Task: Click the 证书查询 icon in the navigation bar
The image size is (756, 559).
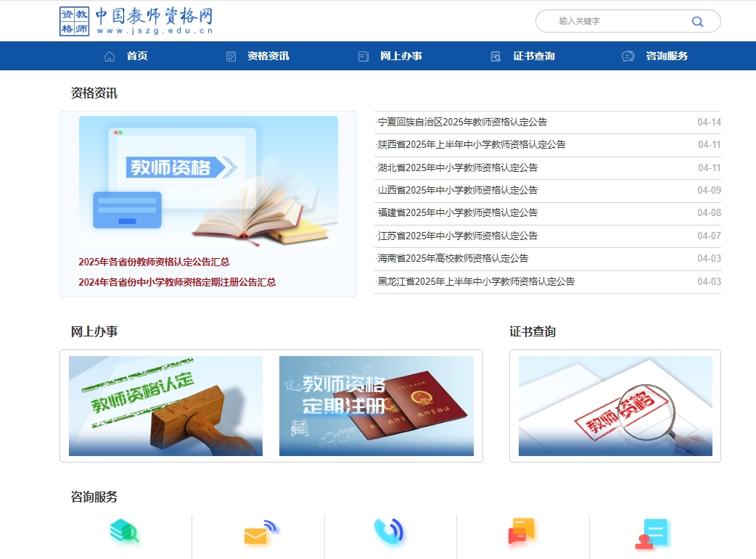Action: click(x=496, y=55)
